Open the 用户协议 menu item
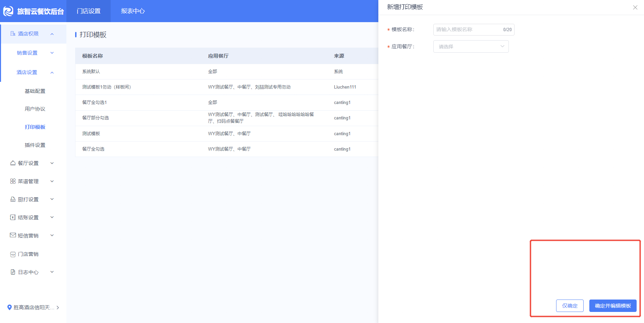Image resolution: width=644 pixels, height=323 pixels. pyautogui.click(x=35, y=109)
